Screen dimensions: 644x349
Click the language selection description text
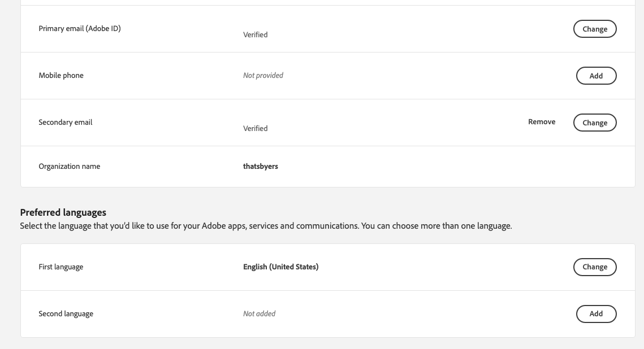tap(266, 225)
